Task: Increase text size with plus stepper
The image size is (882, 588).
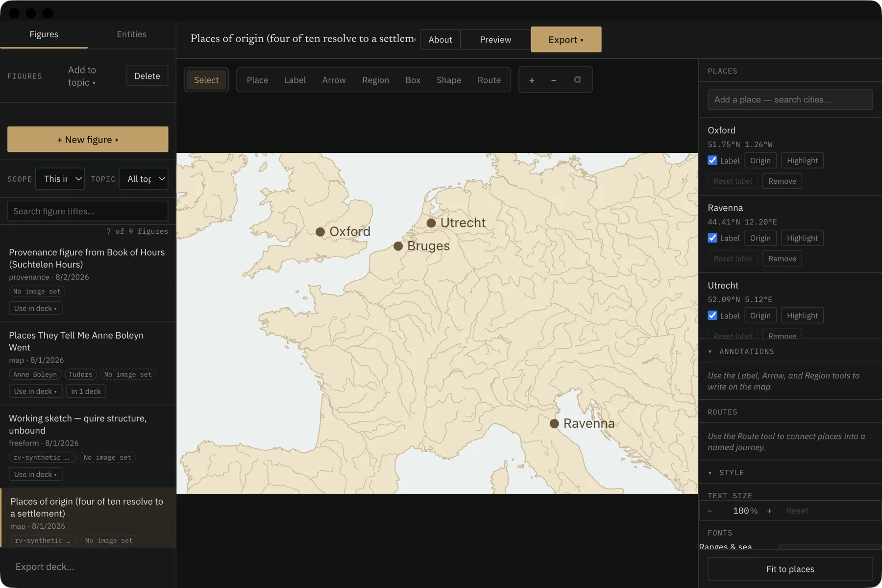Action: pyautogui.click(x=769, y=511)
